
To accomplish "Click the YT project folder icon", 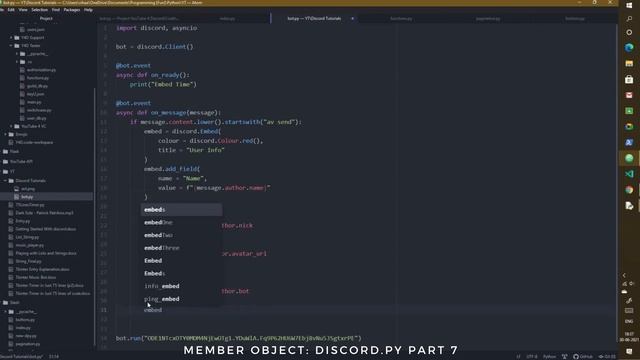I will pos(5,172).
